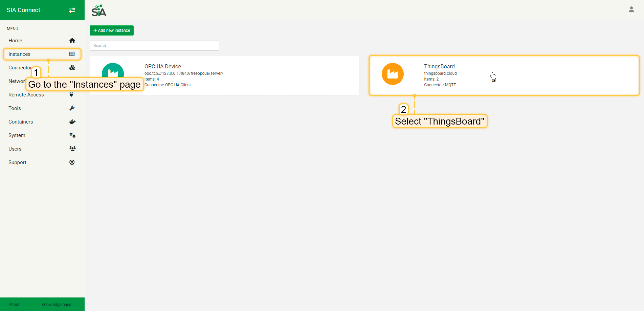Open the ThingsBoard instance title
Image resolution: width=644 pixels, height=311 pixels.
point(439,67)
